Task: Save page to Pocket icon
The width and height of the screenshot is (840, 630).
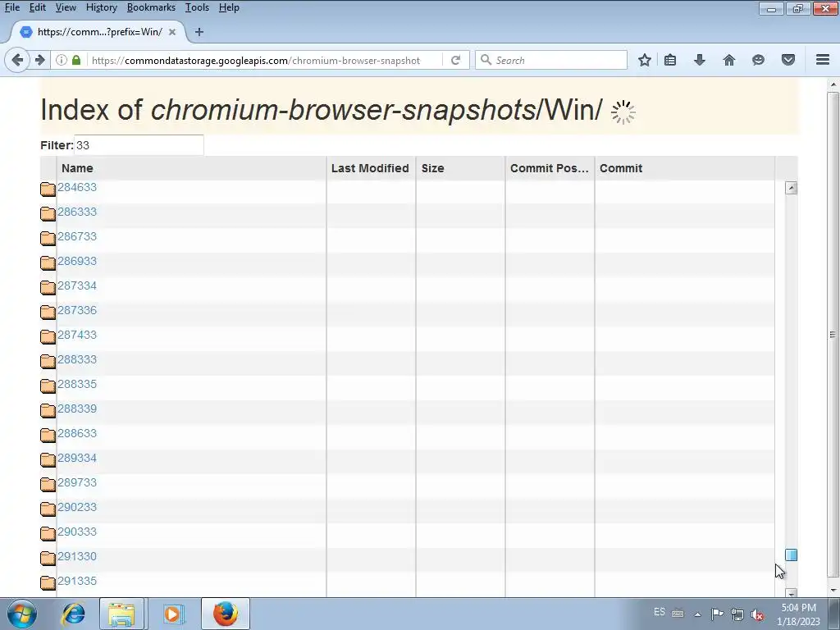Action: tap(788, 60)
